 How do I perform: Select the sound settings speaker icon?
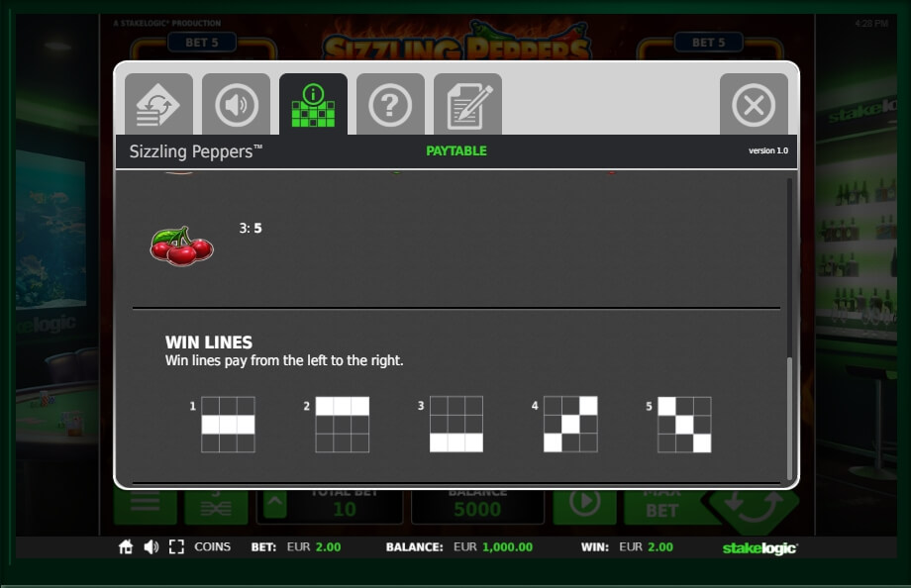[x=236, y=103]
